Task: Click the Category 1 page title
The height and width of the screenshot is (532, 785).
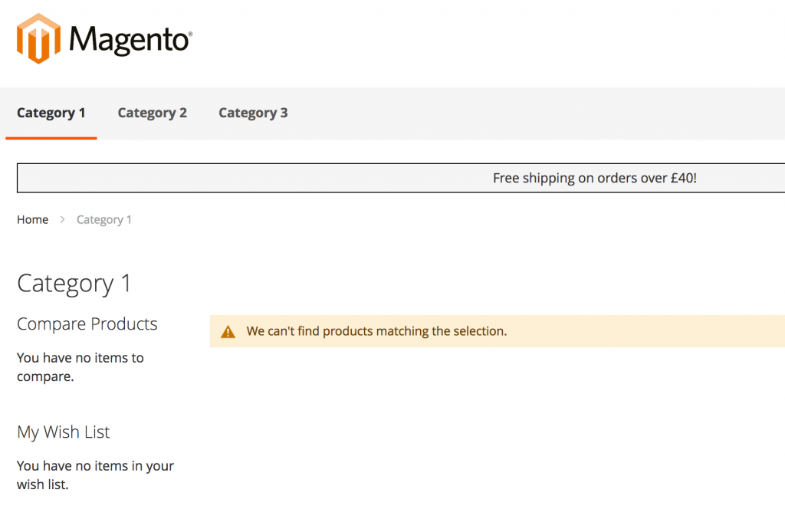Action: 74,284
